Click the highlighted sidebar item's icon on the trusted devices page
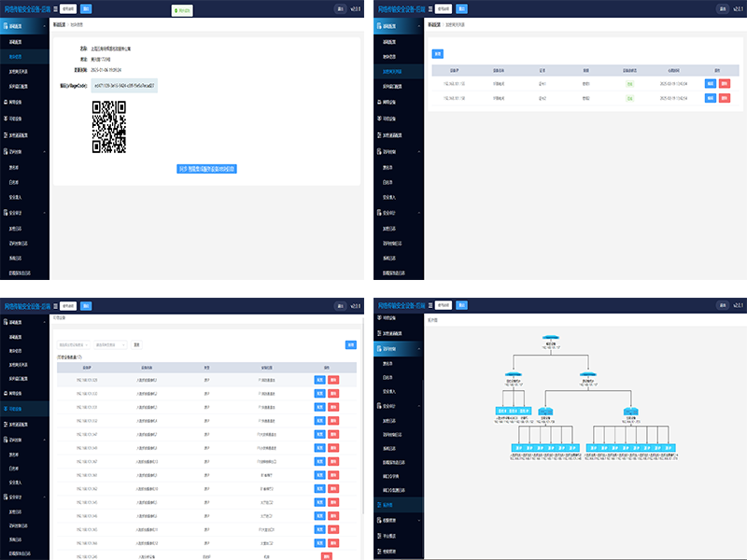 (x=6, y=410)
